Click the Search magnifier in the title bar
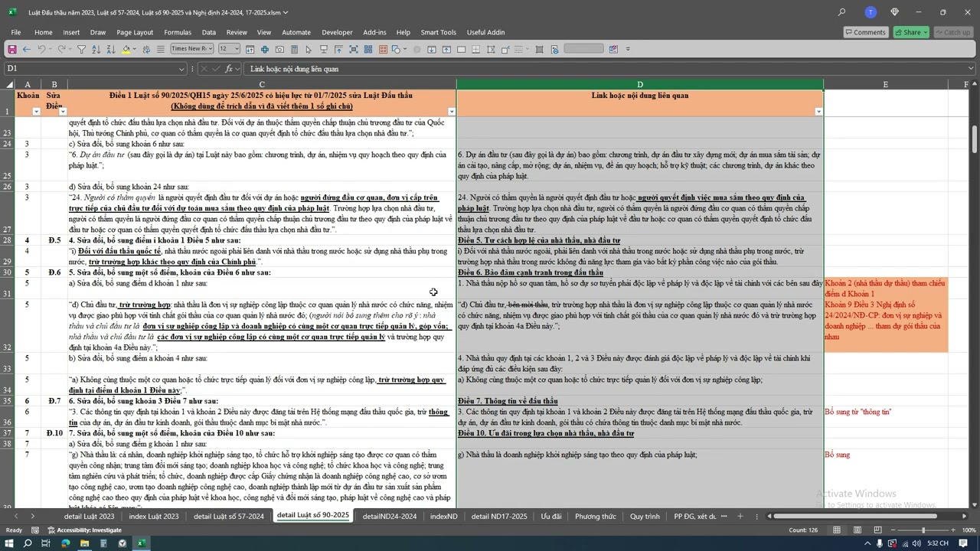This screenshot has width=980, height=551. point(842,12)
